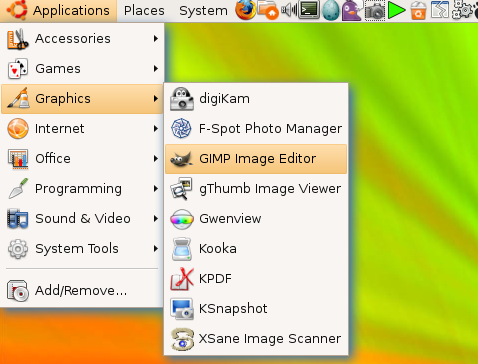Click the Kooka scanner icon

pyautogui.click(x=182, y=249)
